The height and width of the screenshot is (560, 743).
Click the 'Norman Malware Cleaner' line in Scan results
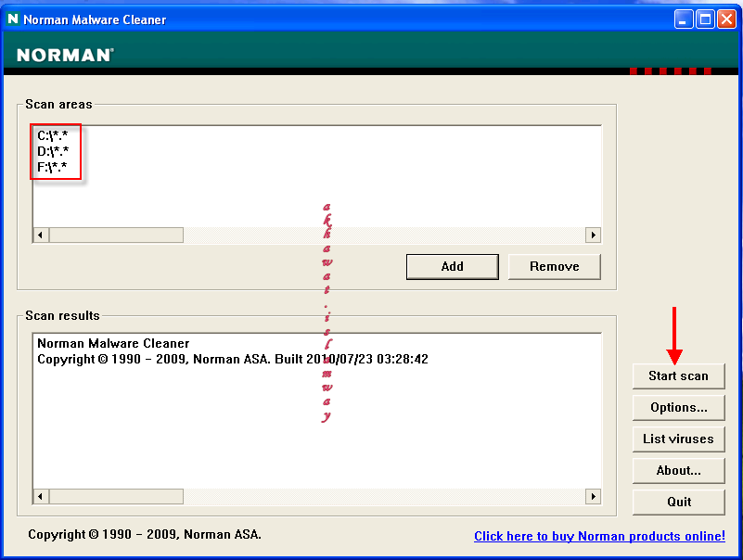[x=113, y=343]
